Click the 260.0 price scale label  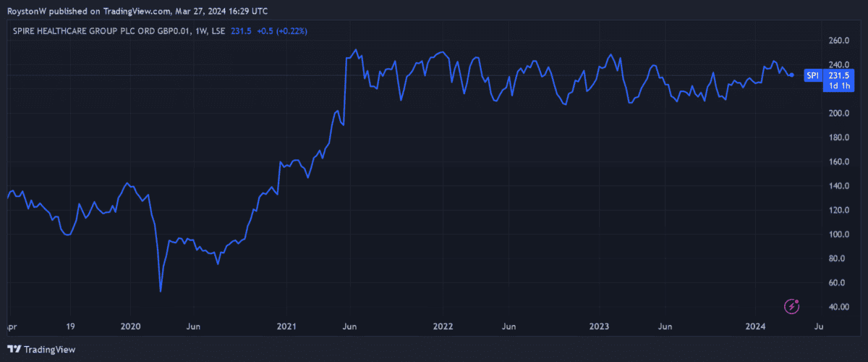(838, 41)
